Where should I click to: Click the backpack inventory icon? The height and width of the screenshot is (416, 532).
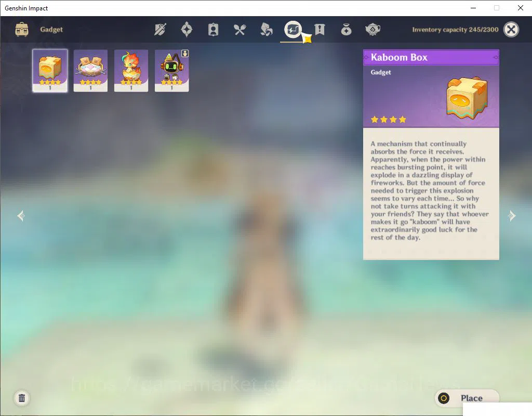pos(22,29)
